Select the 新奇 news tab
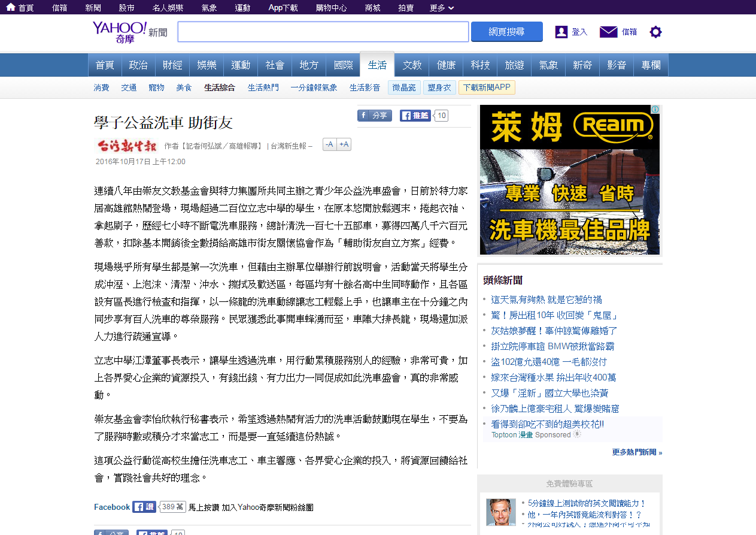The width and height of the screenshot is (756, 535). point(582,65)
